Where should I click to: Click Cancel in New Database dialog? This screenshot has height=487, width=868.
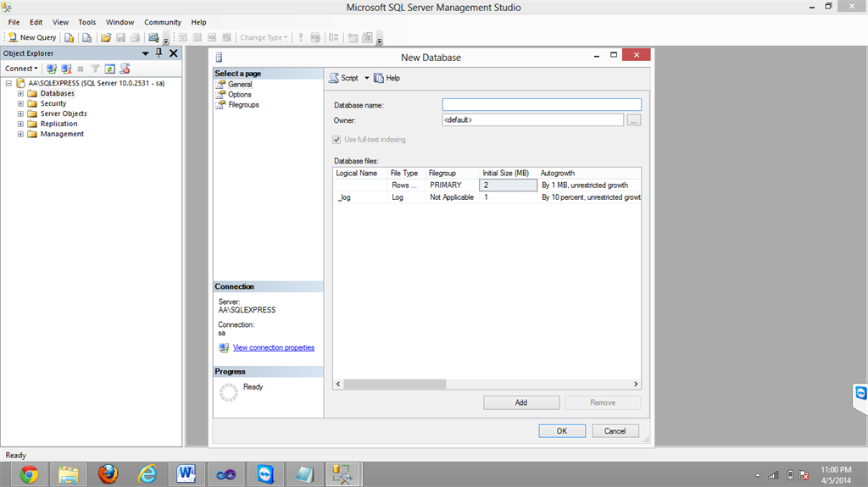click(x=615, y=431)
